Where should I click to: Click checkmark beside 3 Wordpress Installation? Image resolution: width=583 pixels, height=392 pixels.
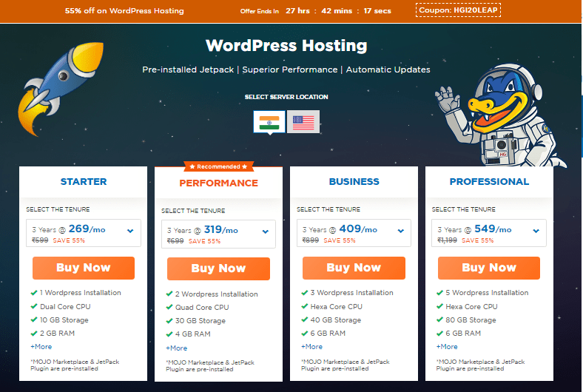pos(305,292)
